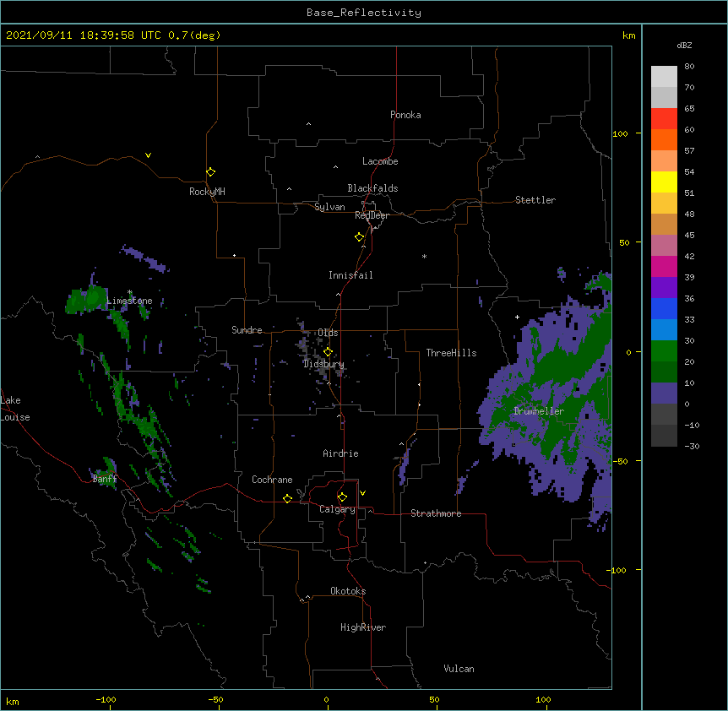Click the green echo cell near Limestone

[x=86, y=299]
